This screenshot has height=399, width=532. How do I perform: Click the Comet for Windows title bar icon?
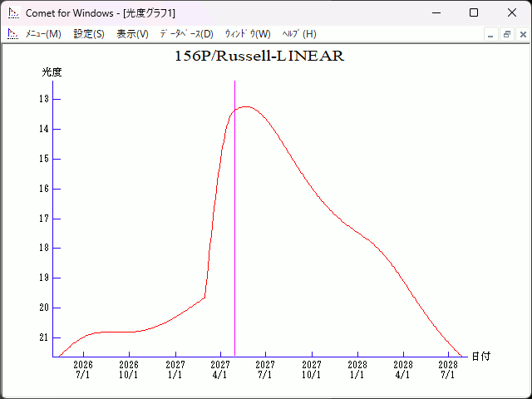(13, 13)
